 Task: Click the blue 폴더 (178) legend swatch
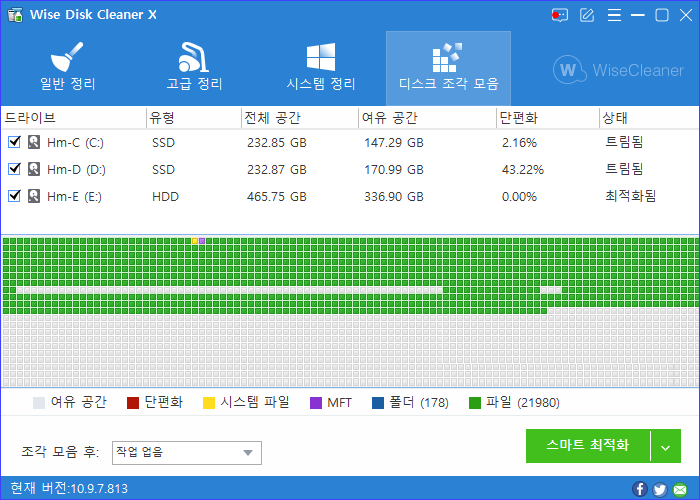pos(378,403)
